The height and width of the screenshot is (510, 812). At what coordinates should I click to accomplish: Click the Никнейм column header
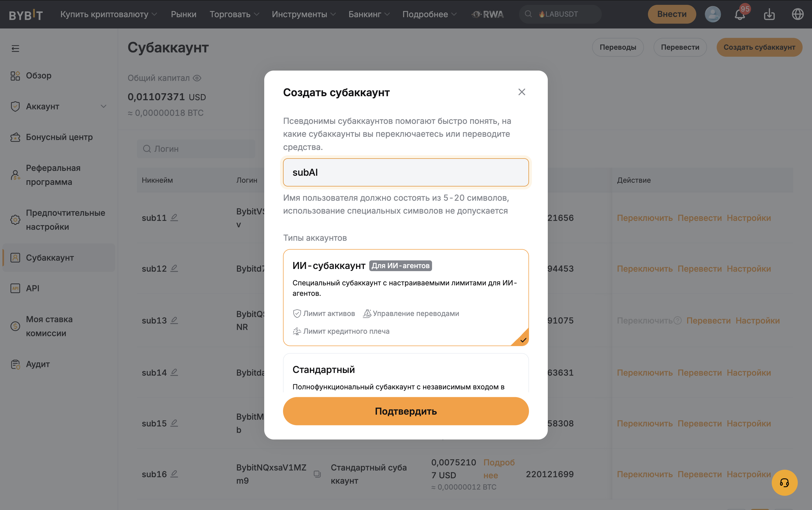pyautogui.click(x=157, y=180)
